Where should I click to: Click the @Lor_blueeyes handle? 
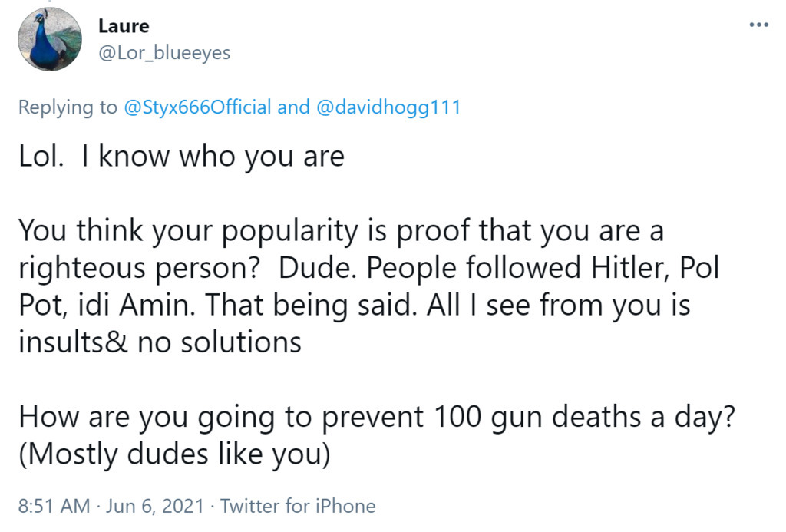(x=164, y=53)
